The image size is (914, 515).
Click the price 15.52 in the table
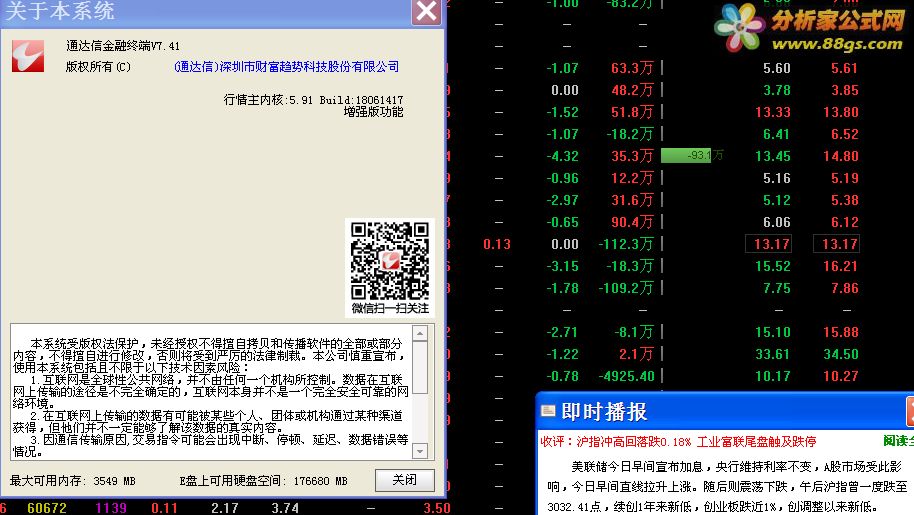pos(772,266)
